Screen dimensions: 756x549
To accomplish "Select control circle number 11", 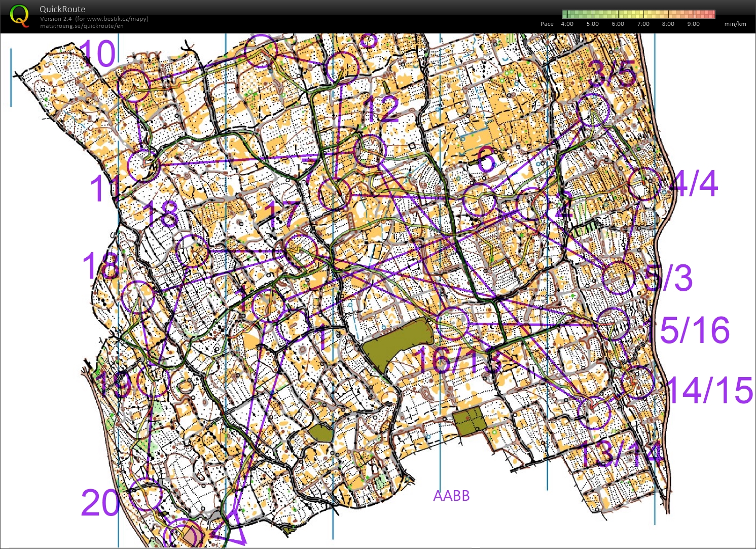I will tap(143, 165).
